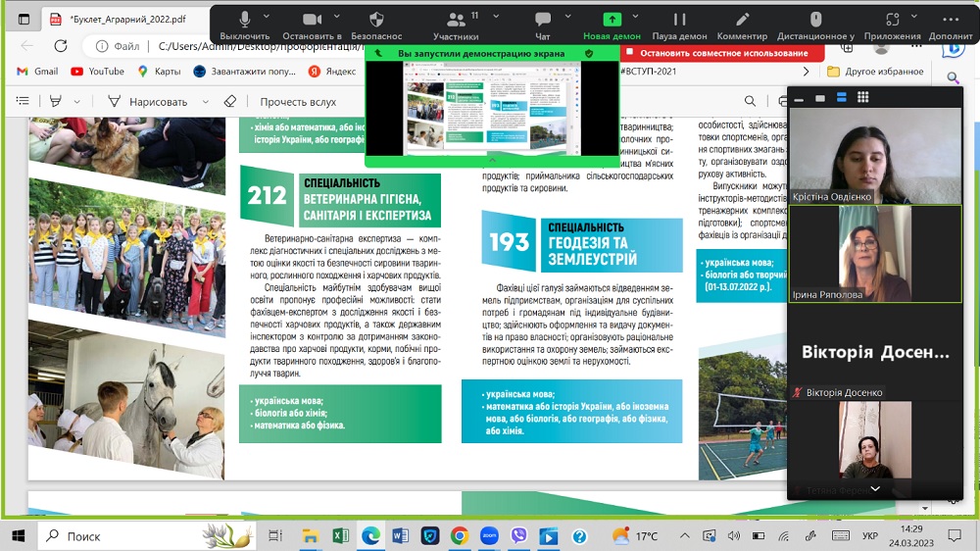The image size is (980, 551).
Task: Switch Zoom panel to single video view
Action: [x=820, y=98]
